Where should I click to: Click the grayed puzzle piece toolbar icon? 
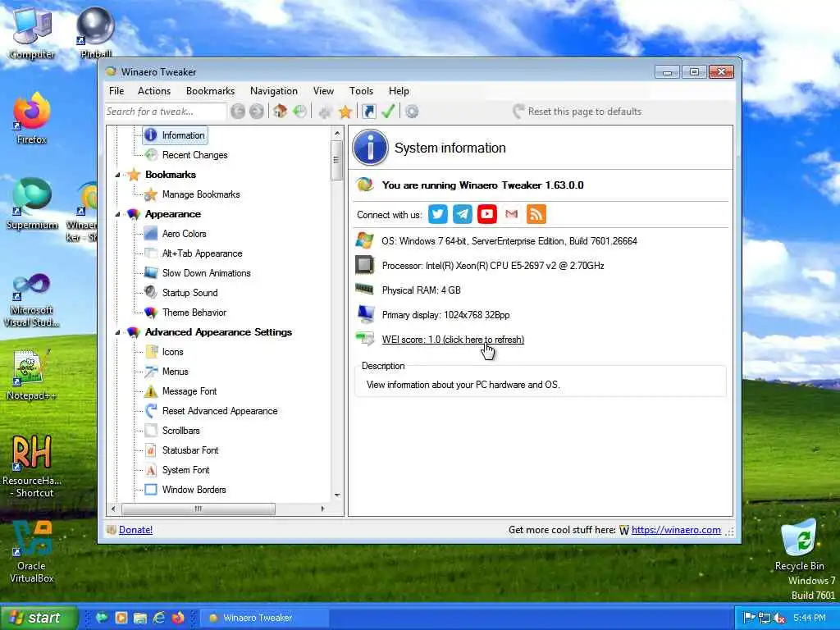click(325, 112)
